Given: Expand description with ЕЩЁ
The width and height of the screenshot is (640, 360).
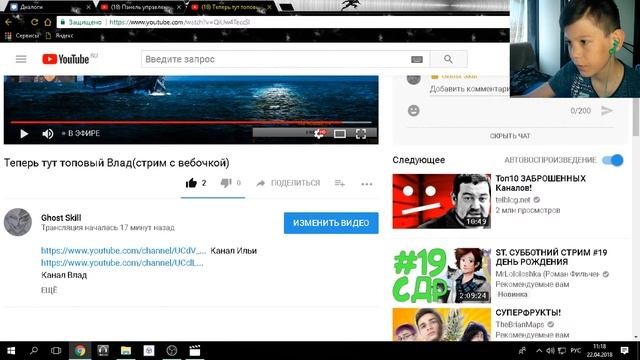Looking at the screenshot, I should [x=49, y=290].
